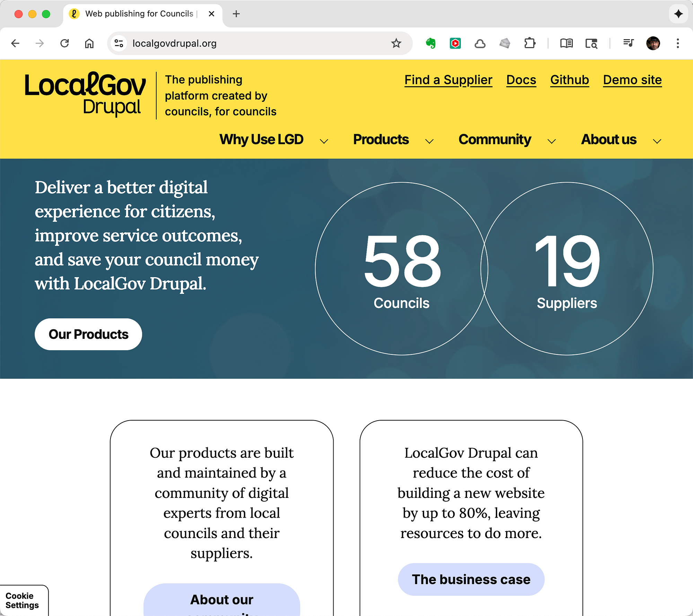
Task: Expand the Why Use LGD chevron
Action: (324, 141)
